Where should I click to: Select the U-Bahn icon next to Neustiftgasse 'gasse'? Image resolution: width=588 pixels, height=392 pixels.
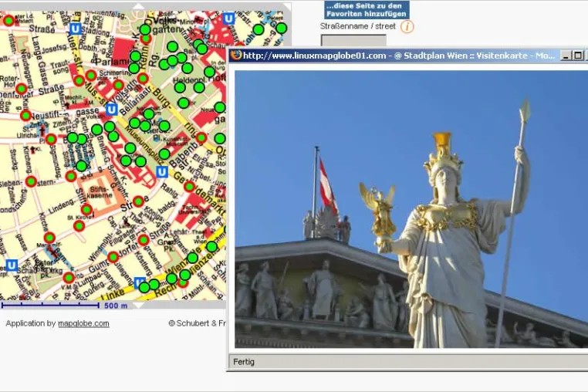[111, 110]
